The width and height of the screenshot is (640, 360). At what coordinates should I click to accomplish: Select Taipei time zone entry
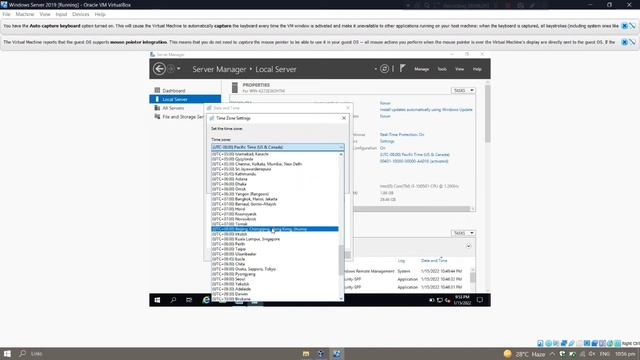coord(275,249)
